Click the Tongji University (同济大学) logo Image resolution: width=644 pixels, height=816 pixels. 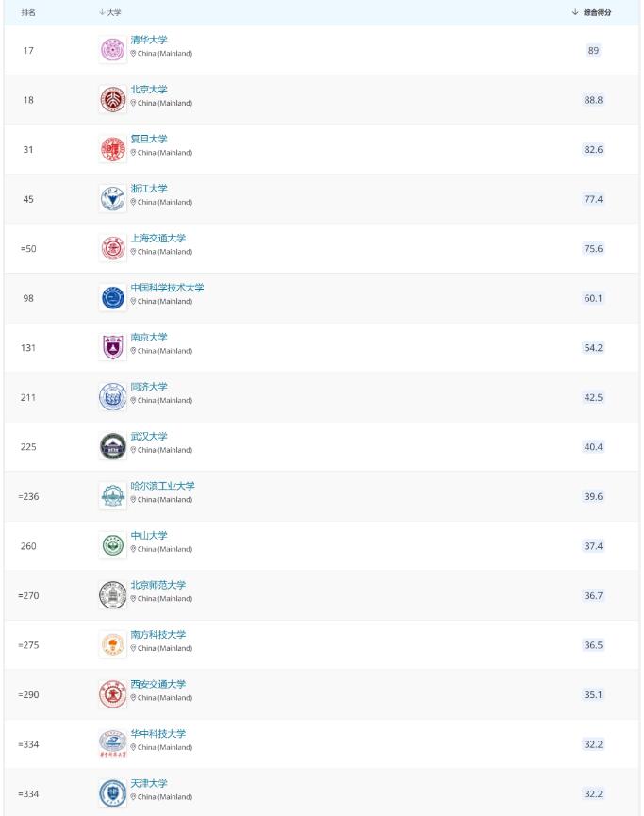[112, 397]
